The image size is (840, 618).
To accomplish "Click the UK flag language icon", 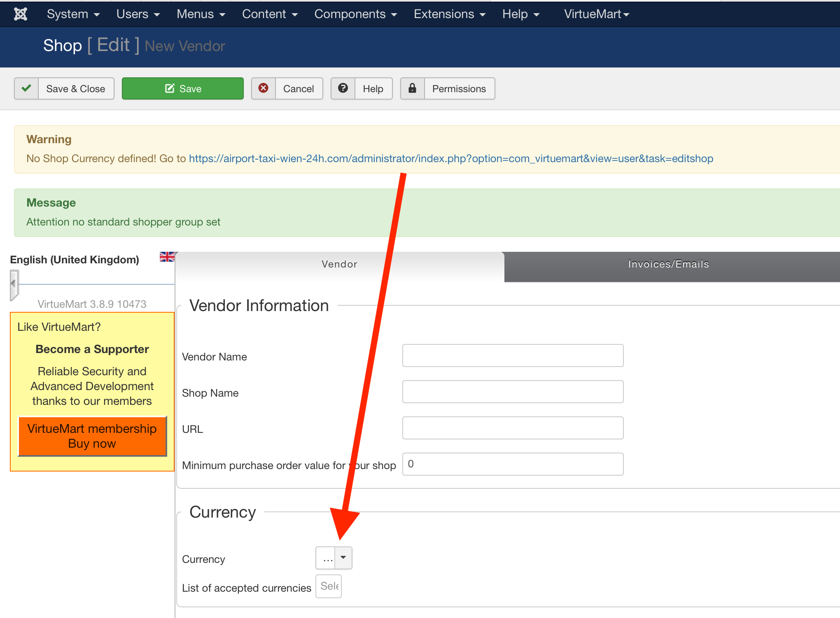I will (167, 257).
